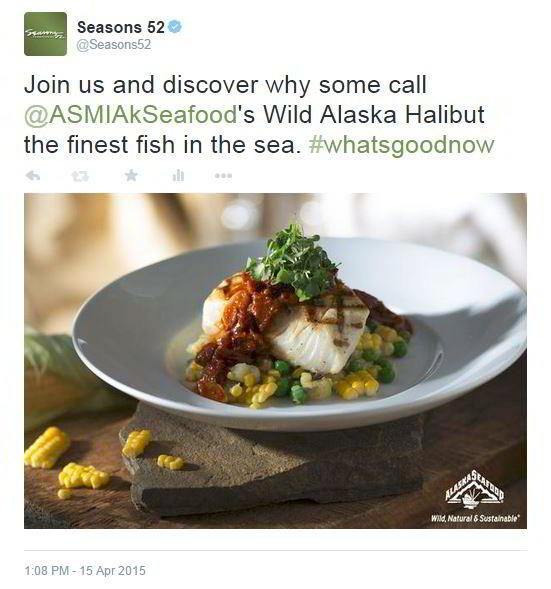This screenshot has height=589, width=551.
Task: Click the Alaska Seafood logo watermark
Action: pyautogui.click(x=475, y=487)
